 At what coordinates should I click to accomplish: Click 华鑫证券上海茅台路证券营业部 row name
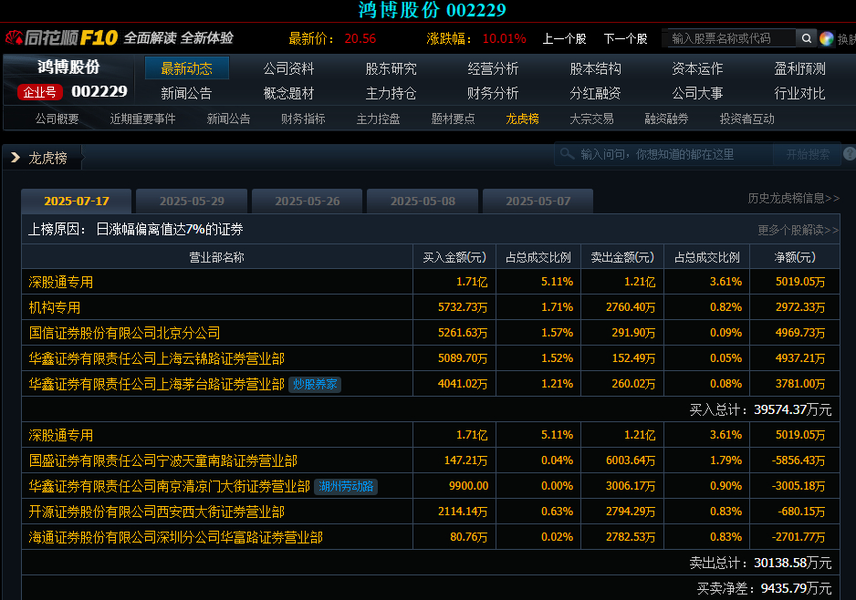[157, 384]
